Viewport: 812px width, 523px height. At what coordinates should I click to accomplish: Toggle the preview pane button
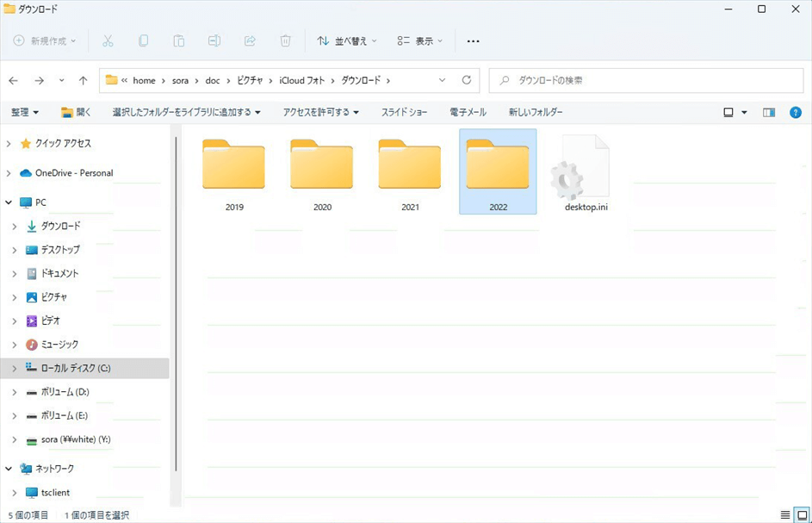tap(769, 112)
